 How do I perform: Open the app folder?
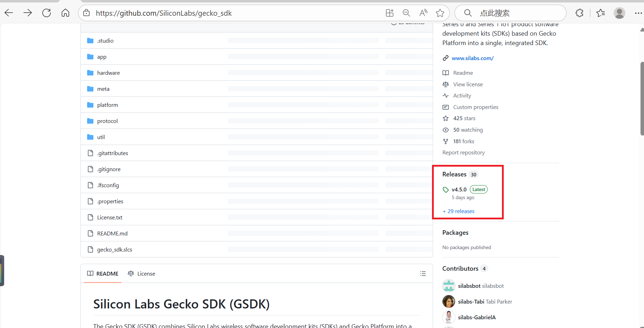[102, 57]
